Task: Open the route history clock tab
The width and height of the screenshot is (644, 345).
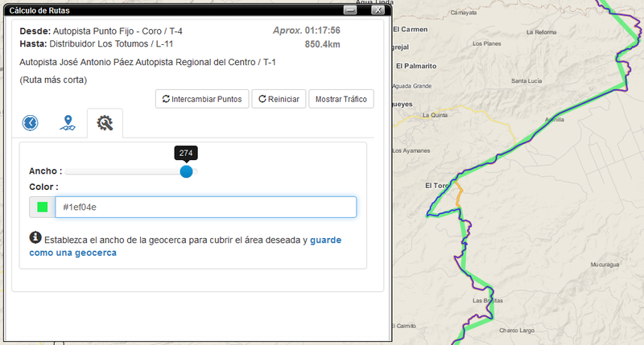Action: 31,123
